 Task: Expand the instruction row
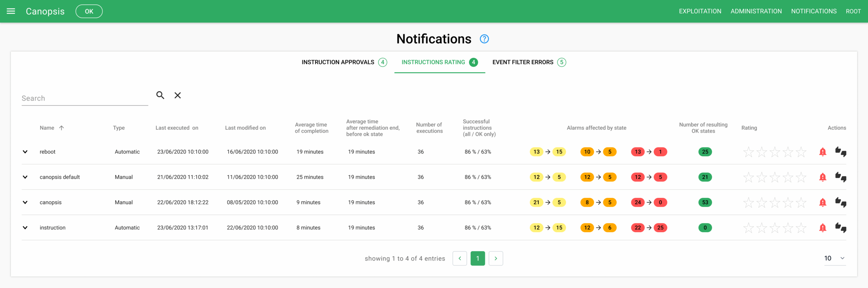tap(25, 228)
